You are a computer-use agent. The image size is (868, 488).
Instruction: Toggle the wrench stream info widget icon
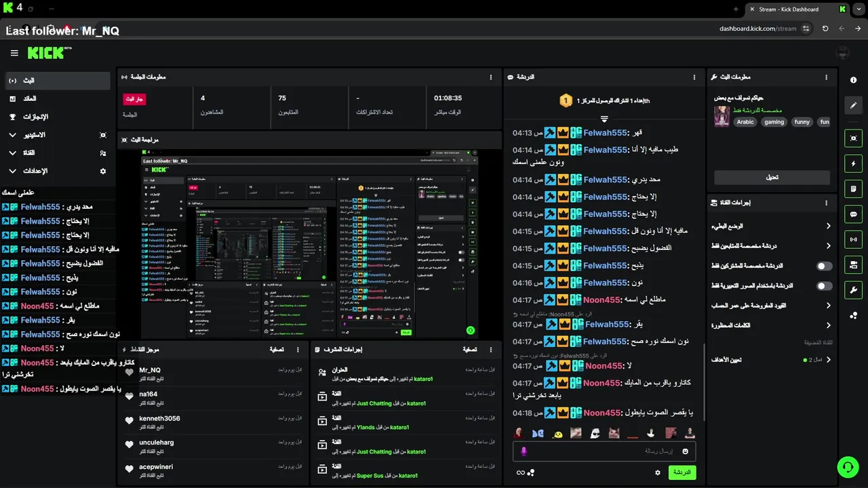(853, 290)
